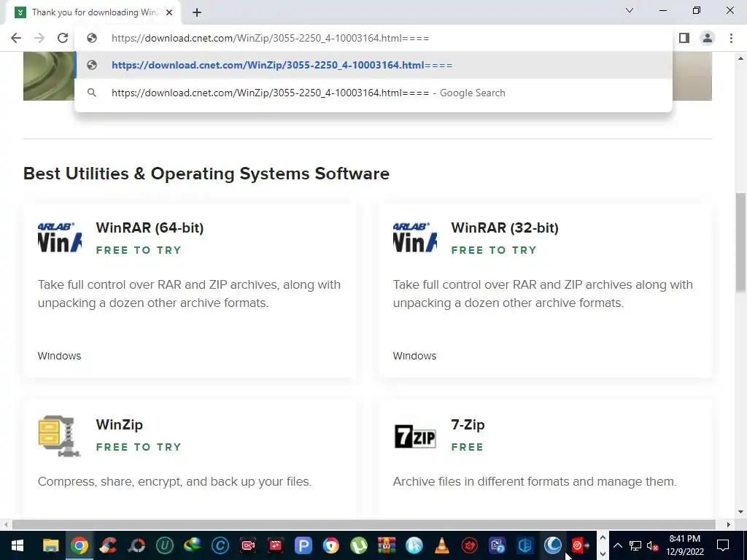This screenshot has height=560, width=747.
Task: Launch VLC media player from taskbar
Action: (442, 545)
